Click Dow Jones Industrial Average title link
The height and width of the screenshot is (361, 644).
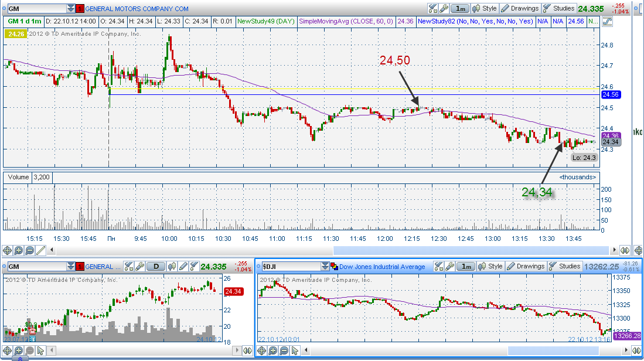pyautogui.click(x=382, y=267)
